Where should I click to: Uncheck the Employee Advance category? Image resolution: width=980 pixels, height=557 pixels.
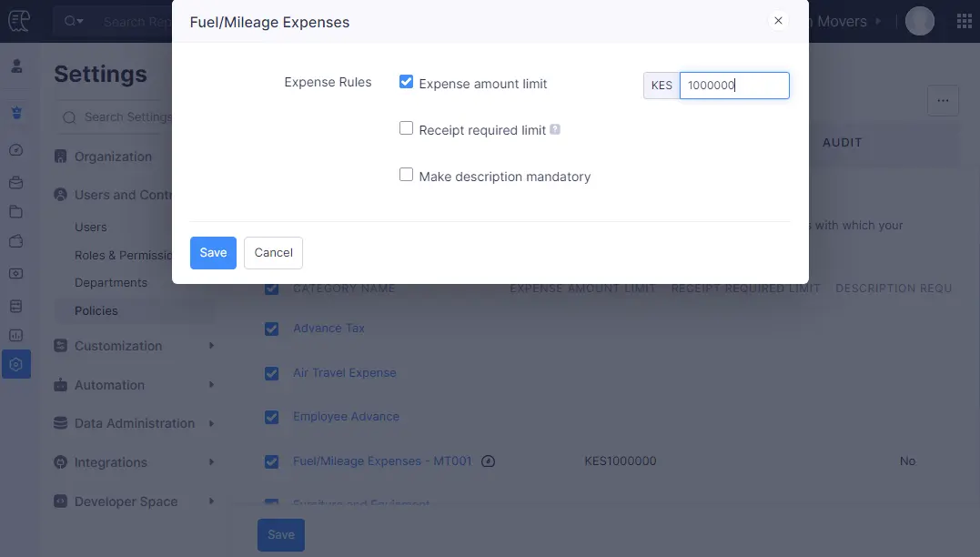click(271, 417)
